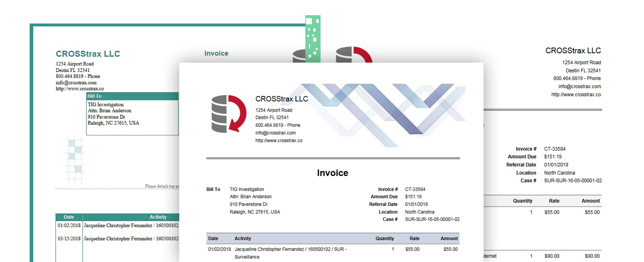Select the '03/15/2018' date cell on left invoice
The image size is (644, 262).
pyautogui.click(x=69, y=239)
